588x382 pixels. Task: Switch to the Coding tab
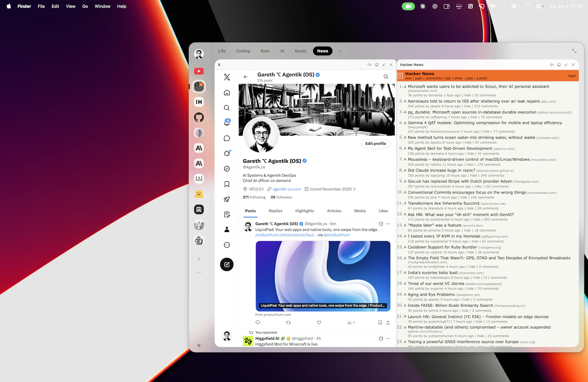coord(243,51)
